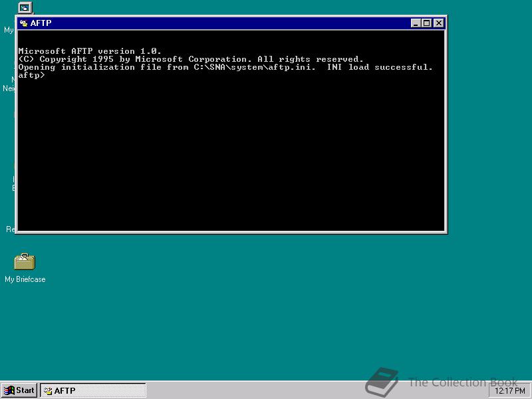Minimize the AFTP window
The height and width of the screenshot is (399, 532).
[416, 23]
